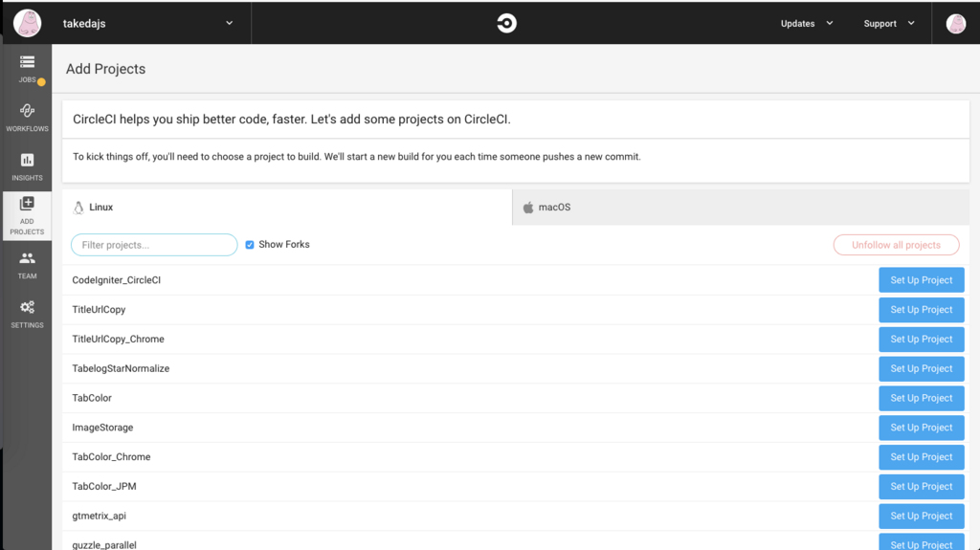Click the guzzle_parallel project name
The height and width of the screenshot is (550, 980).
(103, 544)
